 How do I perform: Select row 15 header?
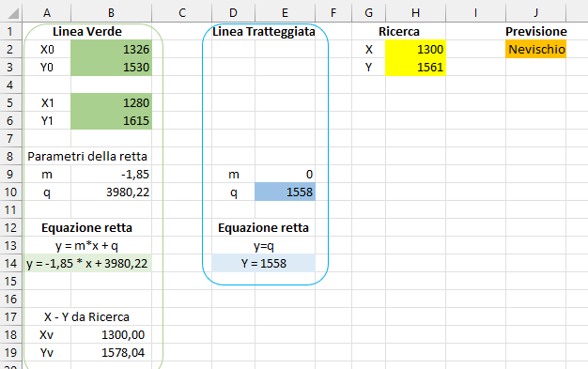(x=10, y=282)
